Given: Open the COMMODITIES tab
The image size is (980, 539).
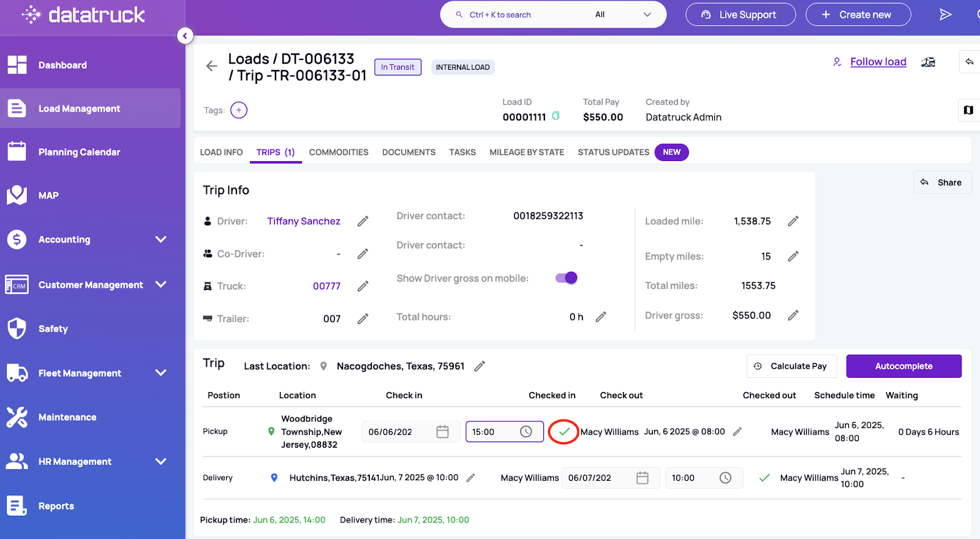Looking at the screenshot, I should [339, 153].
